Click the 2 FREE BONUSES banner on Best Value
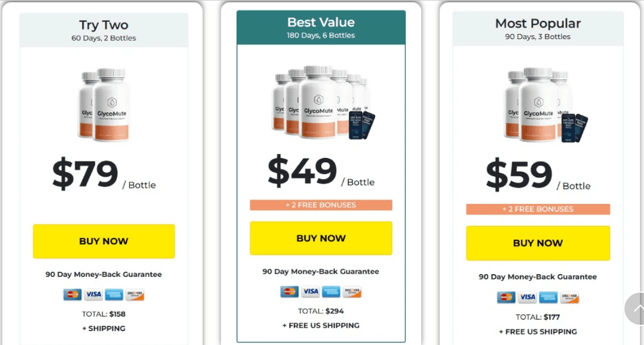Viewport: 644px width, 345px height. [320, 204]
